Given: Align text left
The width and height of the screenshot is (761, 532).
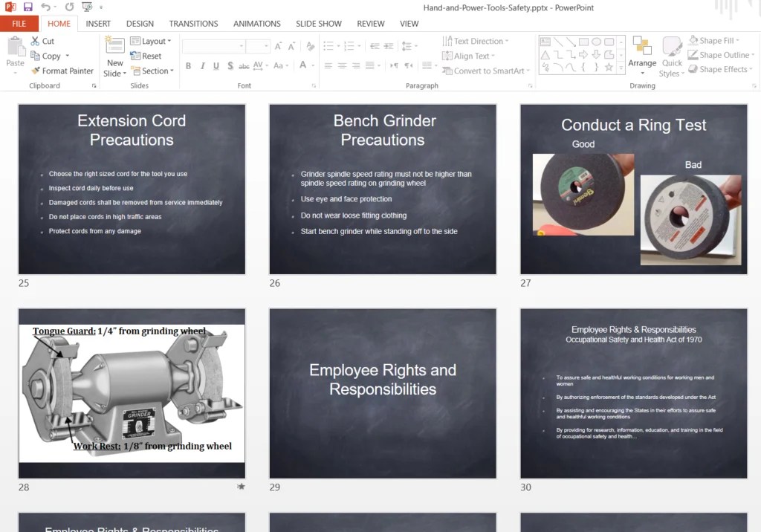Looking at the screenshot, I should coord(328,65).
